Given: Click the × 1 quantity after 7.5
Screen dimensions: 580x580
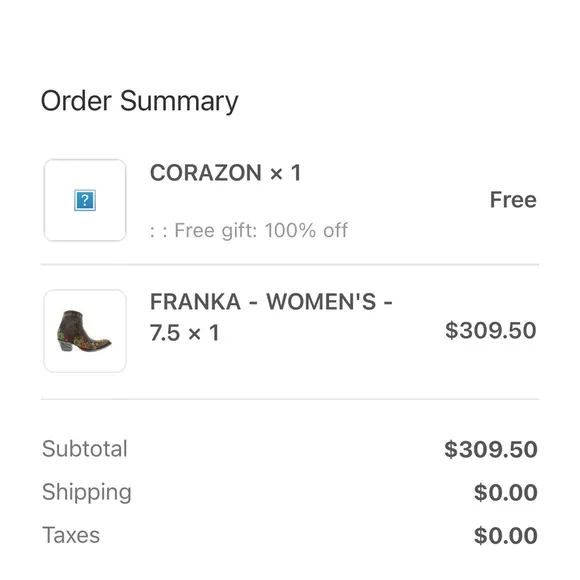Looking at the screenshot, I should [204, 333].
